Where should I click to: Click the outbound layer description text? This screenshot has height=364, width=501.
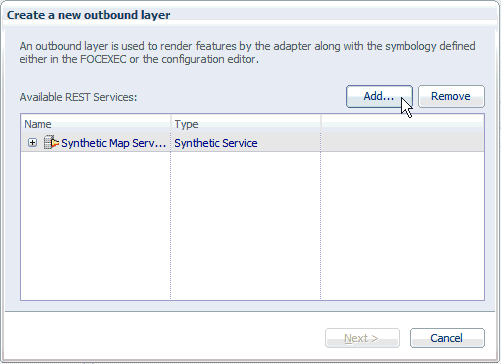(x=247, y=52)
